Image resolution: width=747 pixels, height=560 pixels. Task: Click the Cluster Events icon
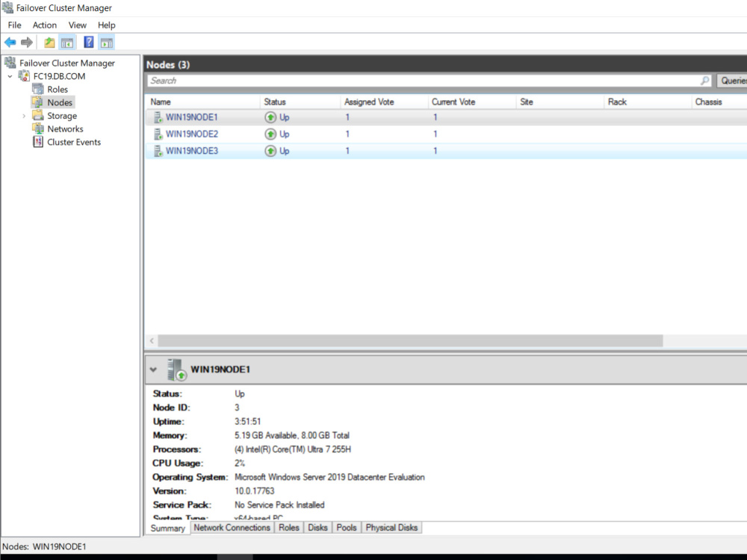tap(38, 142)
